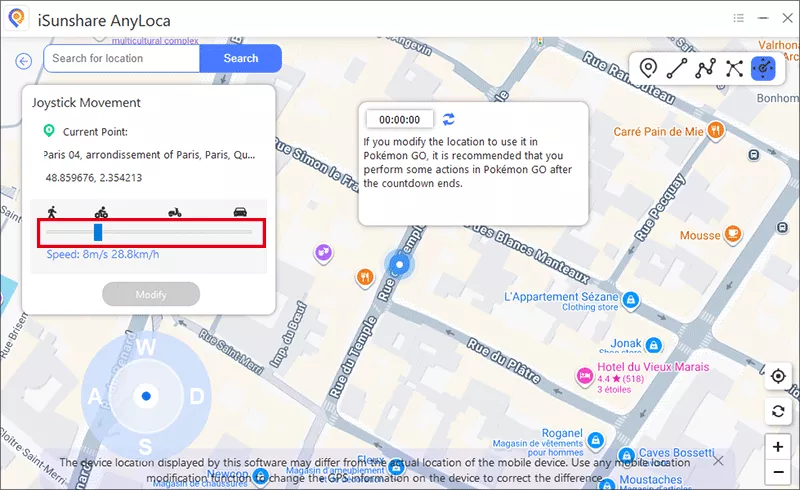
Task: Activate the joystick movement mode icon
Action: [763, 68]
